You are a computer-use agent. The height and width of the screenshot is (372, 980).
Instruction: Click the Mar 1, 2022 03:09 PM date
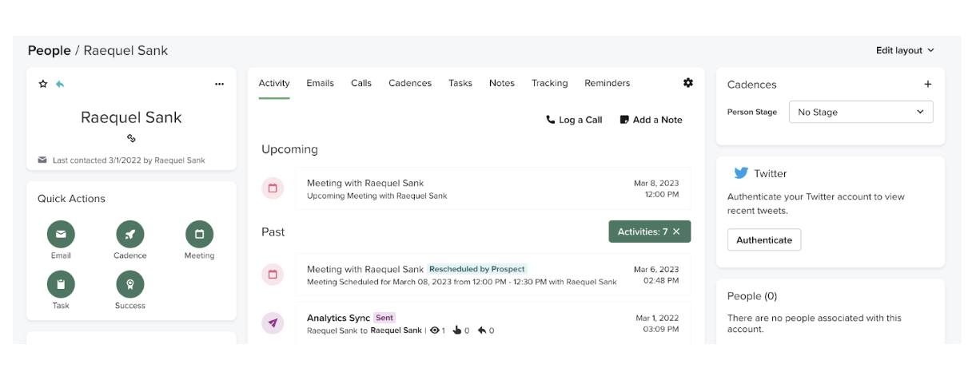click(657, 323)
